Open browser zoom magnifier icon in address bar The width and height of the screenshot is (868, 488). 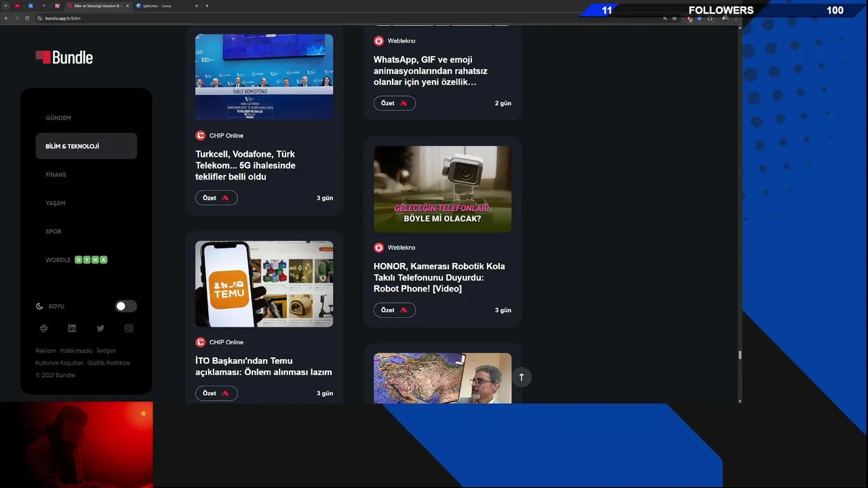(x=665, y=18)
